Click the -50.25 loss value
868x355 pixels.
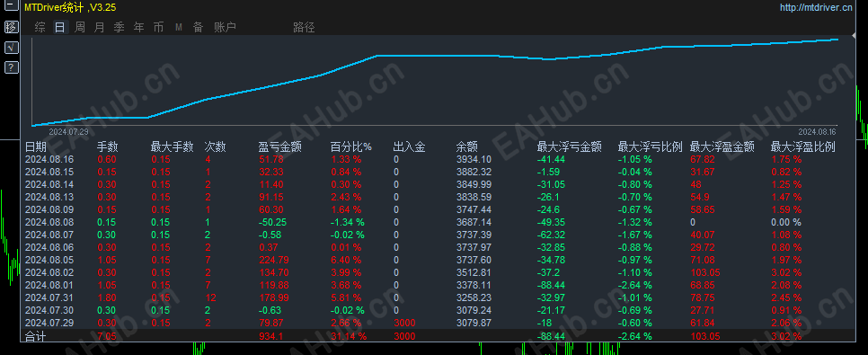(x=272, y=222)
